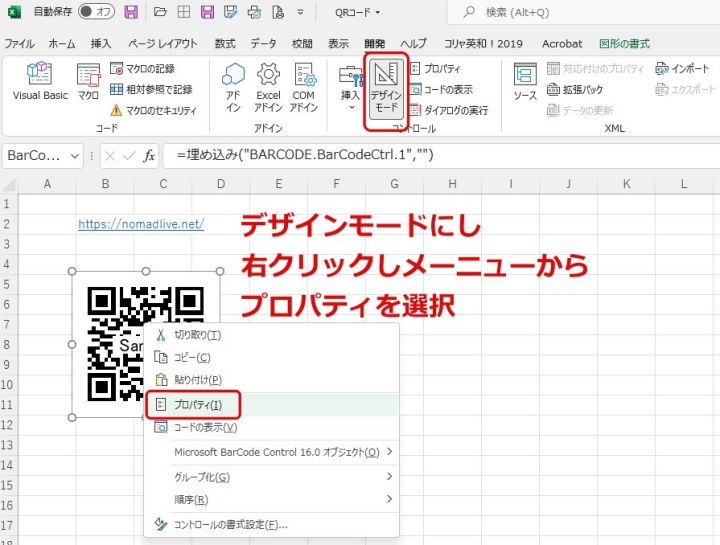720x545 pixels.
Task: Switch to the 挿入 ribbon tab
Action: 101,44
